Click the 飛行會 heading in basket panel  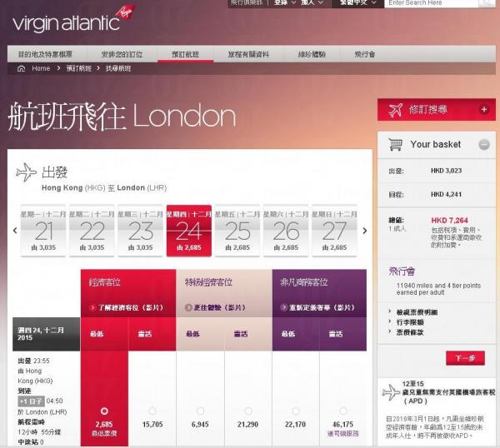point(402,271)
